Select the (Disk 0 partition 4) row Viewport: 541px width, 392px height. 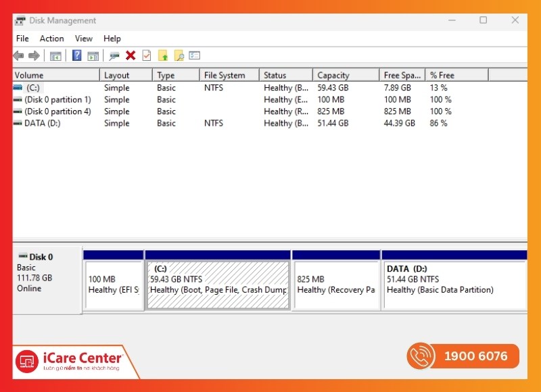[x=57, y=112]
